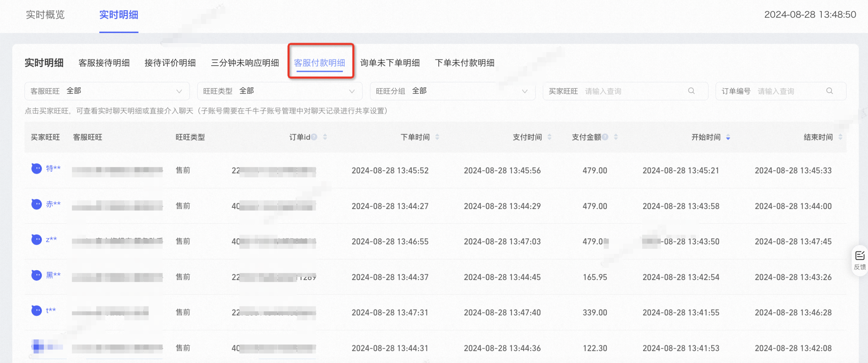
Task: Sort by 结束时间 column arrows
Action: click(840, 137)
